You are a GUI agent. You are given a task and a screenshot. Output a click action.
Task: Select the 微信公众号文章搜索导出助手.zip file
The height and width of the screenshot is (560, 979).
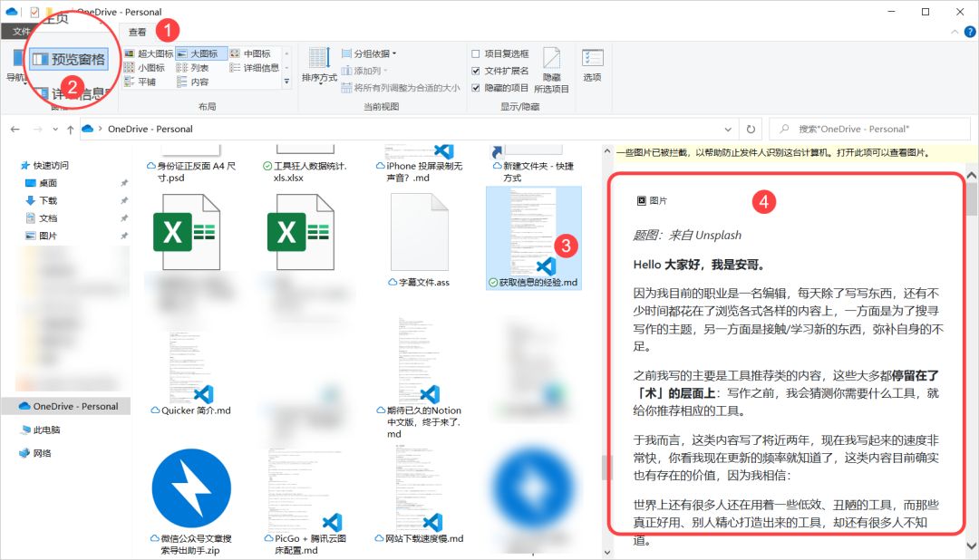click(x=190, y=501)
